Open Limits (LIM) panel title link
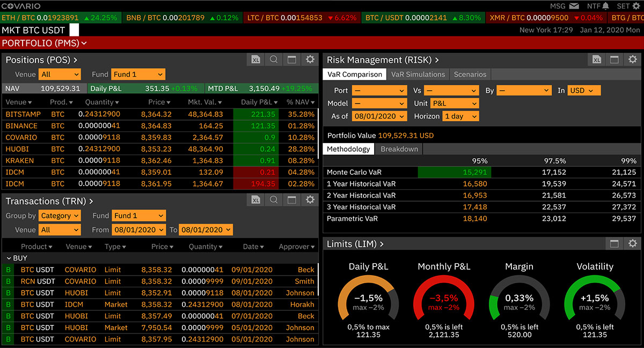The width and height of the screenshot is (644, 348). click(355, 244)
